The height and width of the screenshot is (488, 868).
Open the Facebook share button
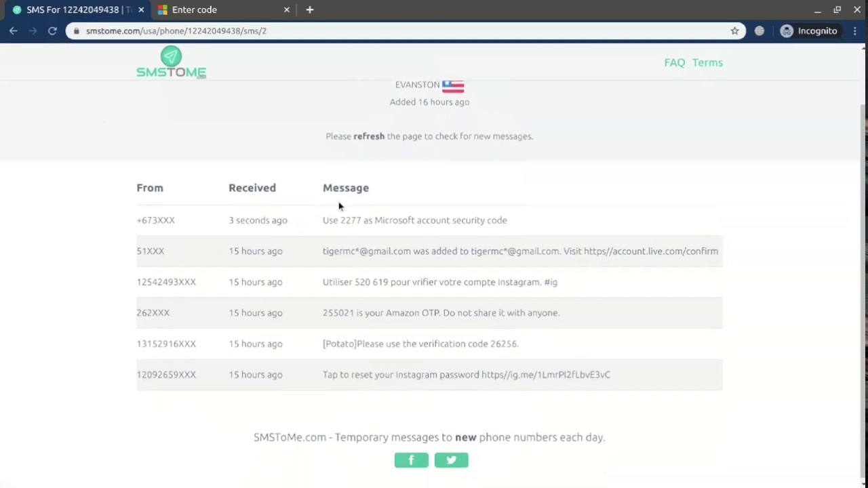[411, 460]
